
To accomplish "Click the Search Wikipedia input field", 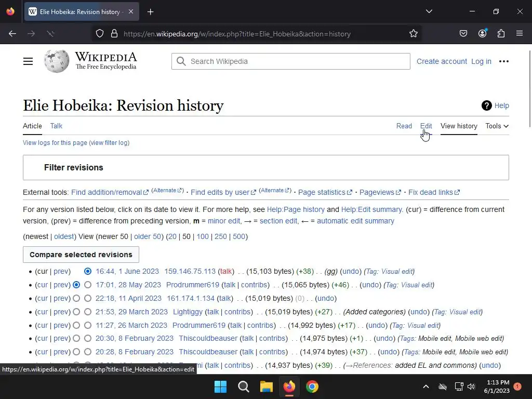I will (x=291, y=61).
